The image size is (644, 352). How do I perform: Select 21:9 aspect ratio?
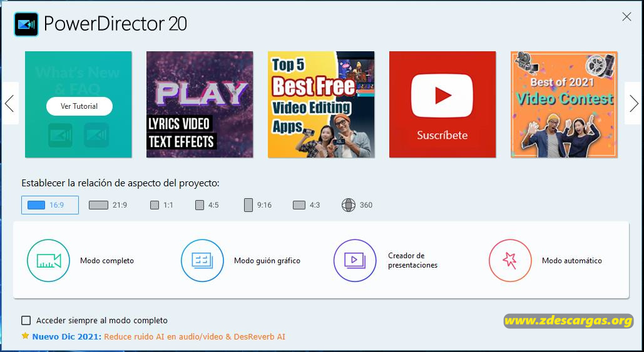108,205
